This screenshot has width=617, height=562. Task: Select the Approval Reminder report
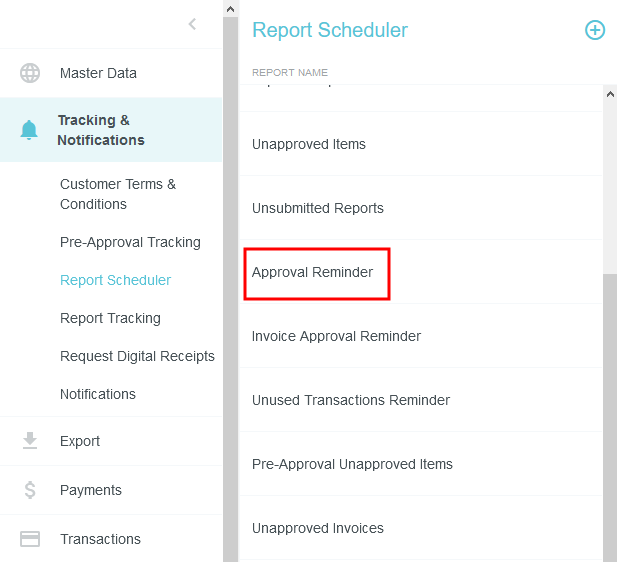click(312, 272)
